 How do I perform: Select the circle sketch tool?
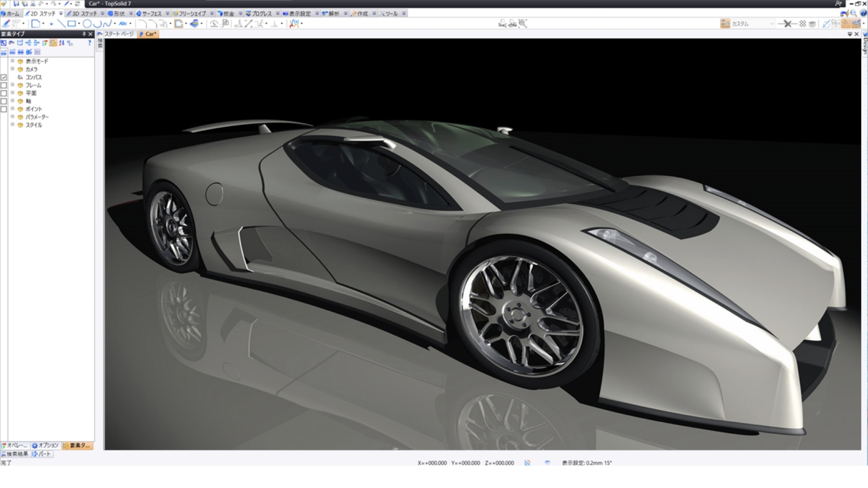87,24
